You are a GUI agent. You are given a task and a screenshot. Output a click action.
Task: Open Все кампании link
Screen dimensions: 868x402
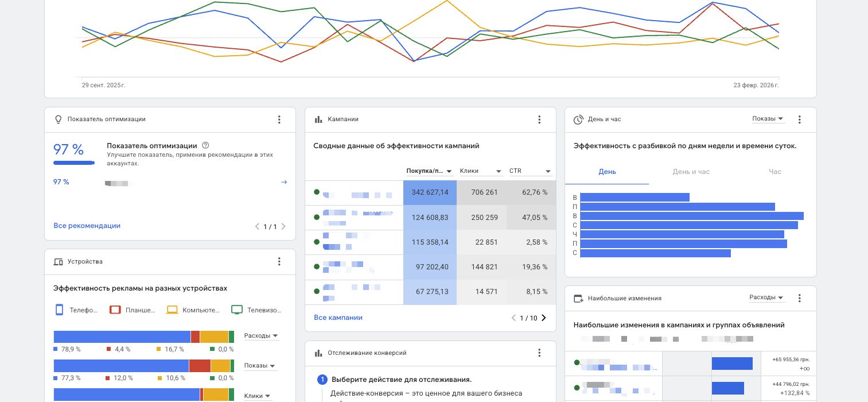click(x=338, y=318)
